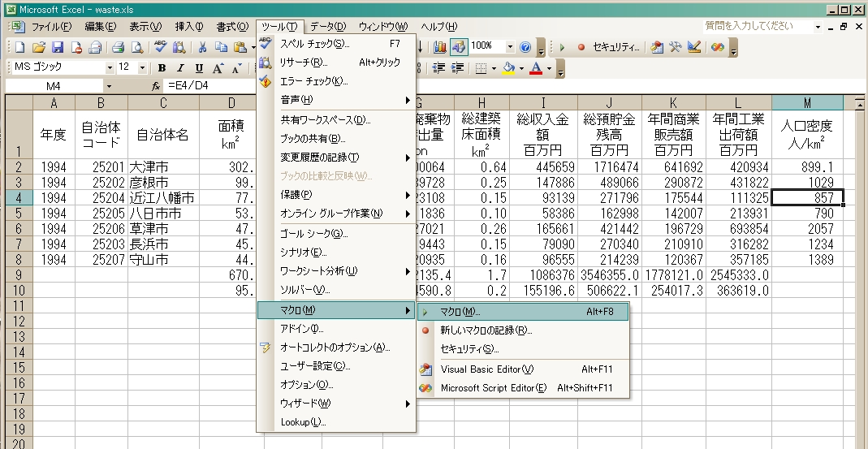
Task: Click the 質問を入力してください help box
Action: coord(758,27)
